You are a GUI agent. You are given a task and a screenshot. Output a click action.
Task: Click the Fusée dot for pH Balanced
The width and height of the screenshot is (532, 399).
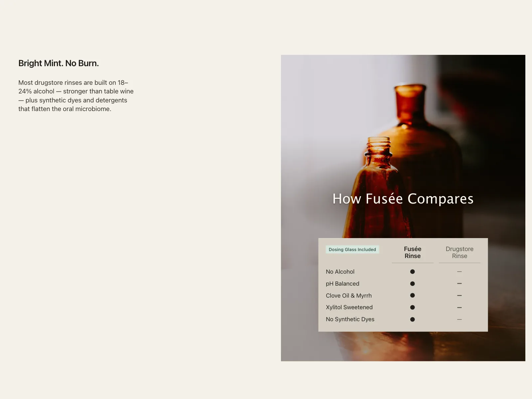(x=412, y=284)
